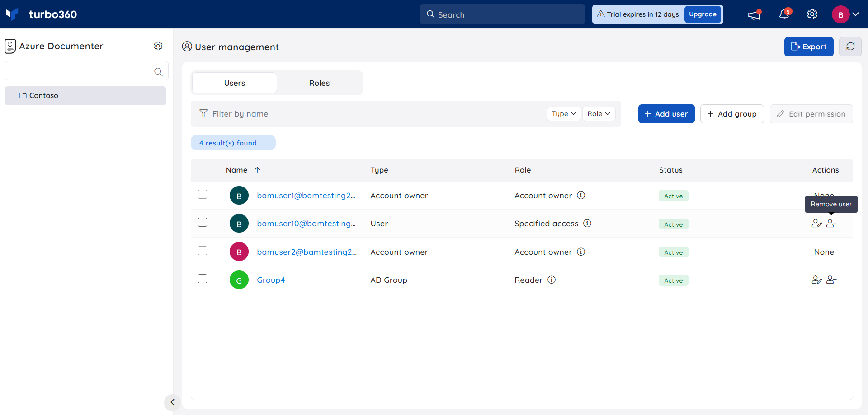
Task: Click the bamuser10 avatar circle
Action: tap(239, 224)
